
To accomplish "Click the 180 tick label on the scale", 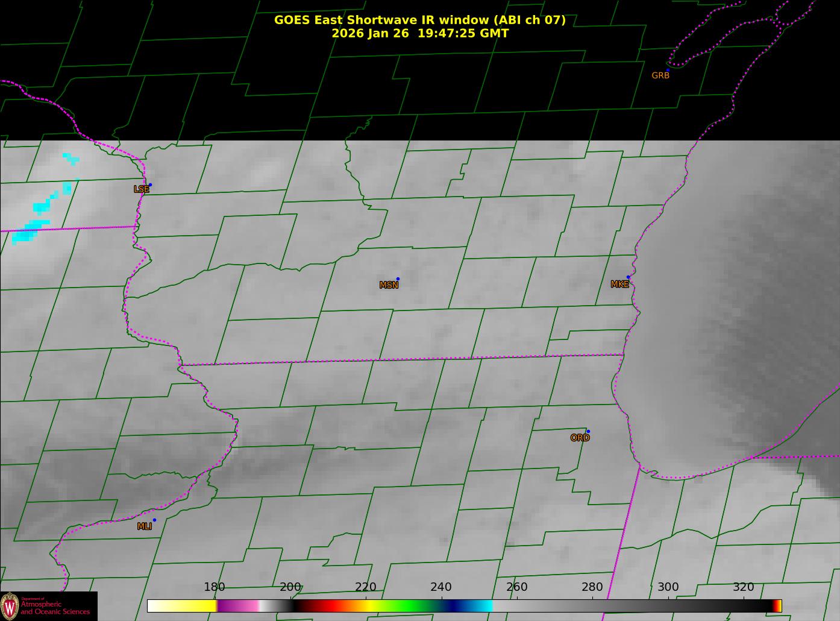I will pyautogui.click(x=214, y=587).
